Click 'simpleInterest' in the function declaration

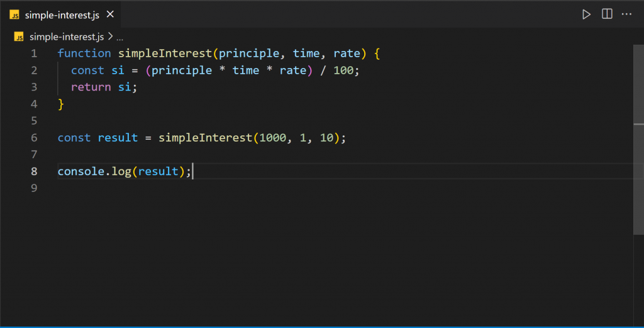[165, 54]
